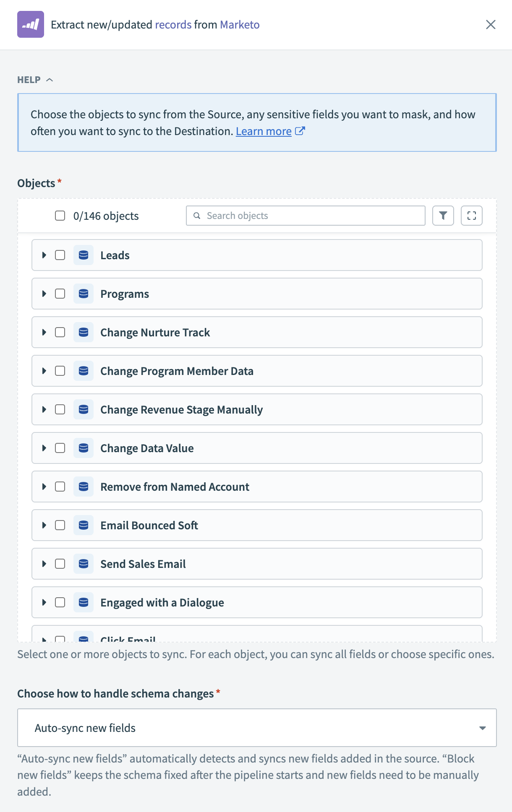512x812 pixels.
Task: Click the Marketo logo icon in the header
Action: point(30,25)
